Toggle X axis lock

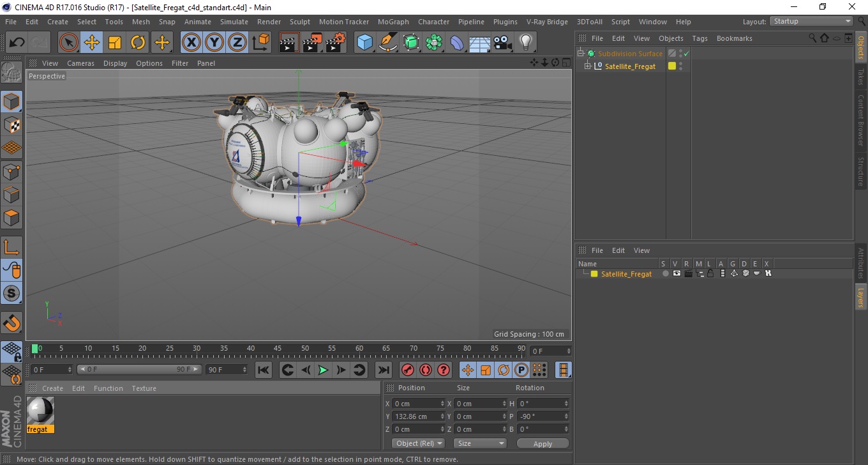tap(191, 43)
